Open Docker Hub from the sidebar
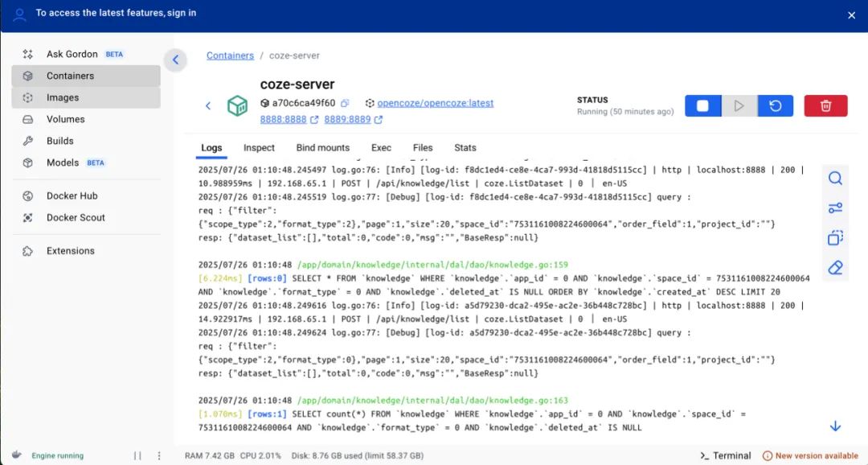This screenshot has height=465, width=868. 86,195
